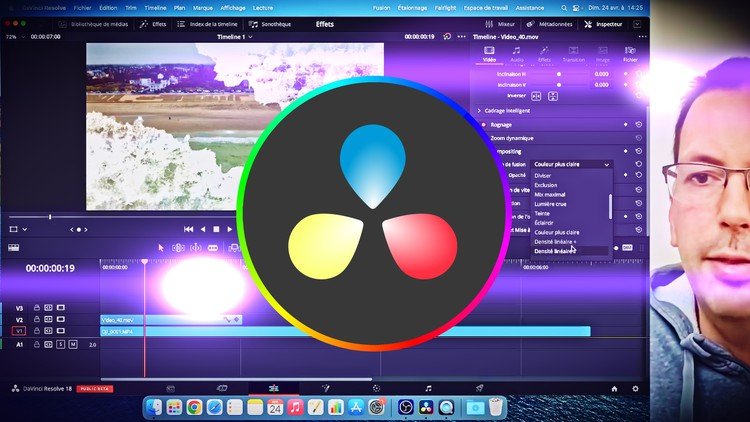750x422 pixels.
Task: Choose Exclusion from the blend mode list
Action: coord(546,185)
